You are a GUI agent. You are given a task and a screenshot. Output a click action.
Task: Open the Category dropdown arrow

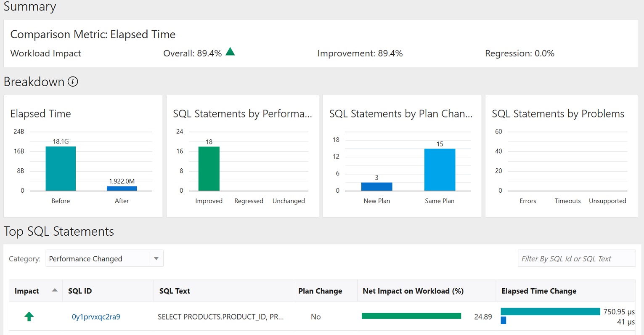coord(156,258)
